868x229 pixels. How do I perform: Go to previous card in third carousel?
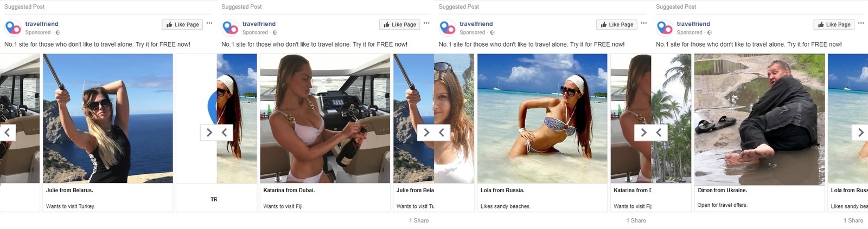pyautogui.click(x=442, y=132)
